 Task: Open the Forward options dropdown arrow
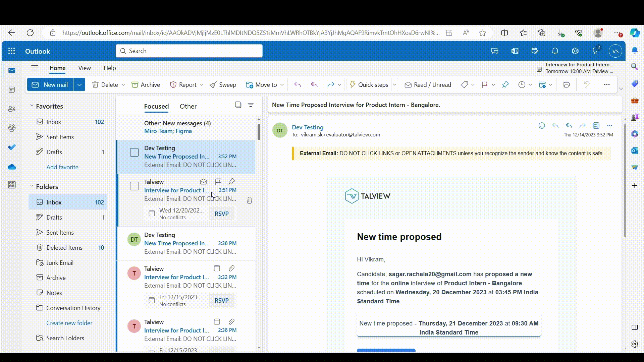pos(339,85)
